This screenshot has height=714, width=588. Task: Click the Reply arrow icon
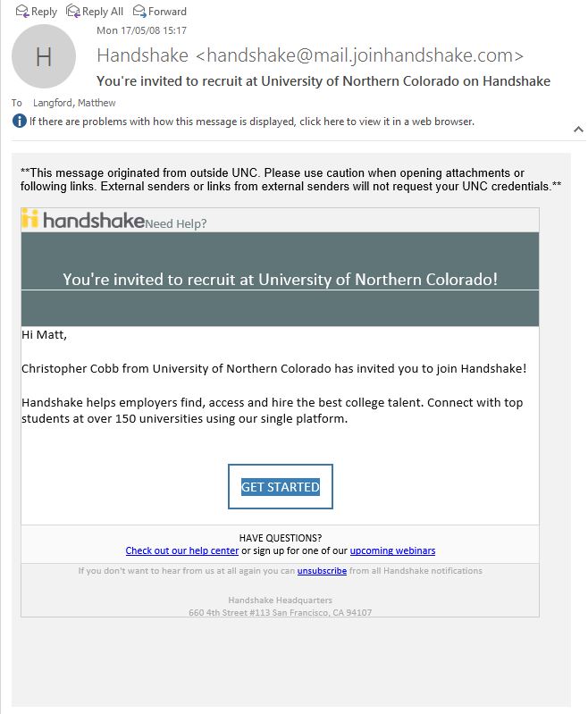[21, 12]
